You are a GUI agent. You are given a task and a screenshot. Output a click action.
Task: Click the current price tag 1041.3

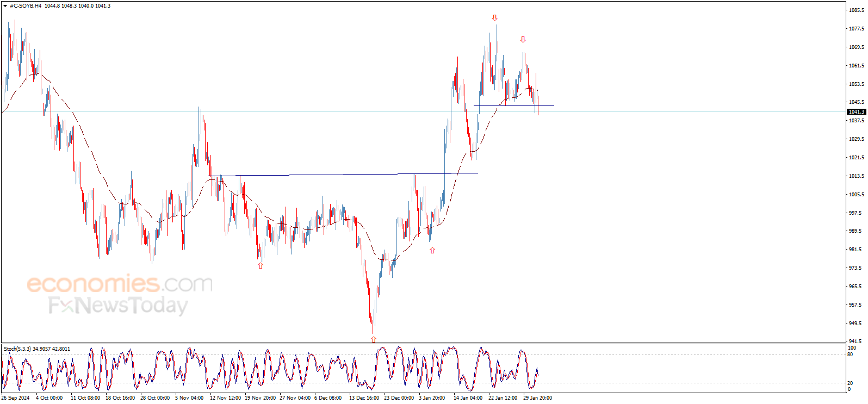(x=856, y=112)
